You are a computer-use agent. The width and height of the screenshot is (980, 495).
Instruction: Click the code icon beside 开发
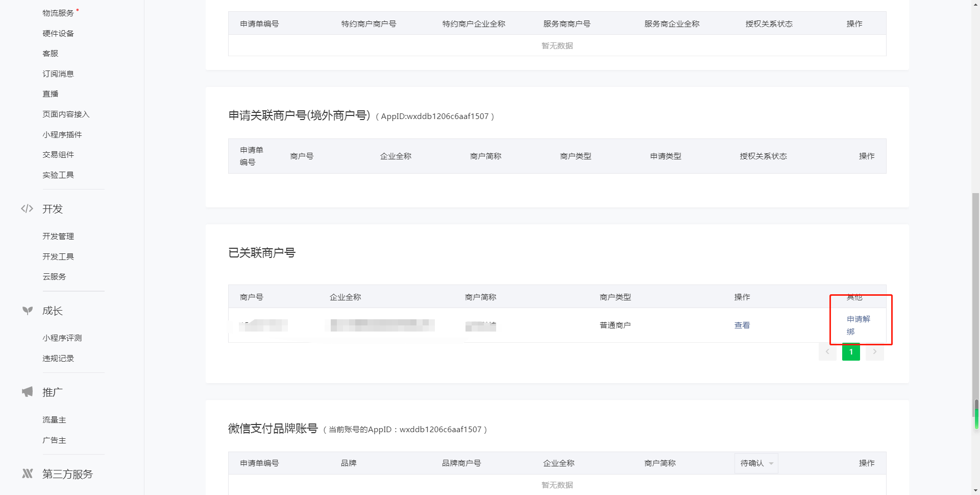coord(27,208)
